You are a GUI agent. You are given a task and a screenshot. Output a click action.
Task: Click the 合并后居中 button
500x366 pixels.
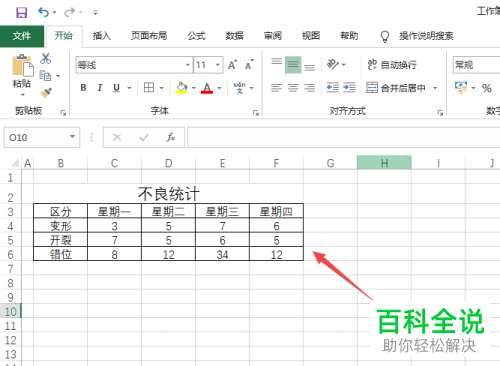[x=396, y=88]
